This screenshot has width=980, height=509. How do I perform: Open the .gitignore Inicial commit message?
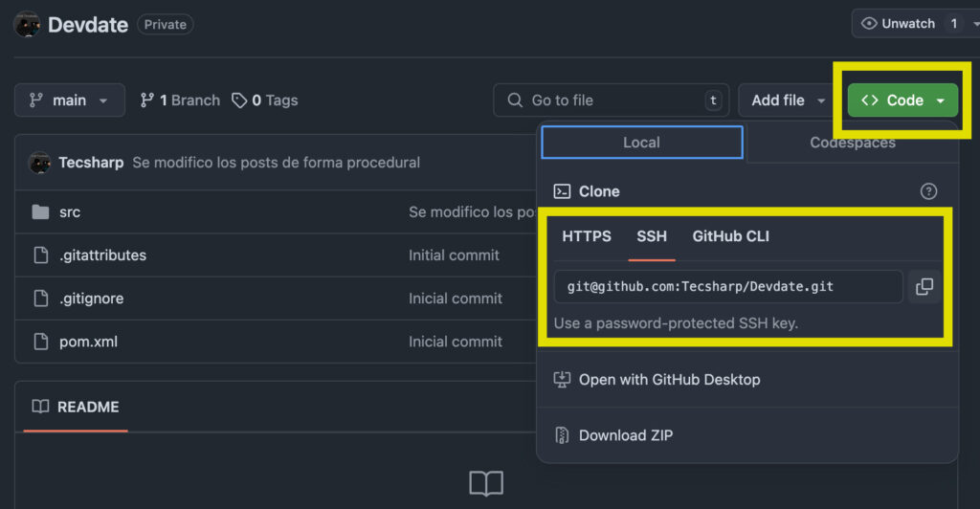point(456,298)
